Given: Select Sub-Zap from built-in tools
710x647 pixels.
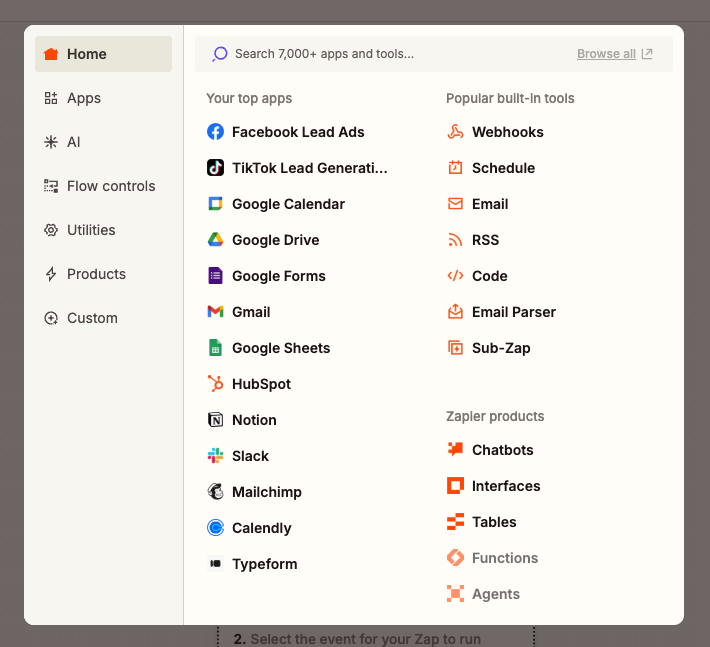Looking at the screenshot, I should (x=500, y=348).
